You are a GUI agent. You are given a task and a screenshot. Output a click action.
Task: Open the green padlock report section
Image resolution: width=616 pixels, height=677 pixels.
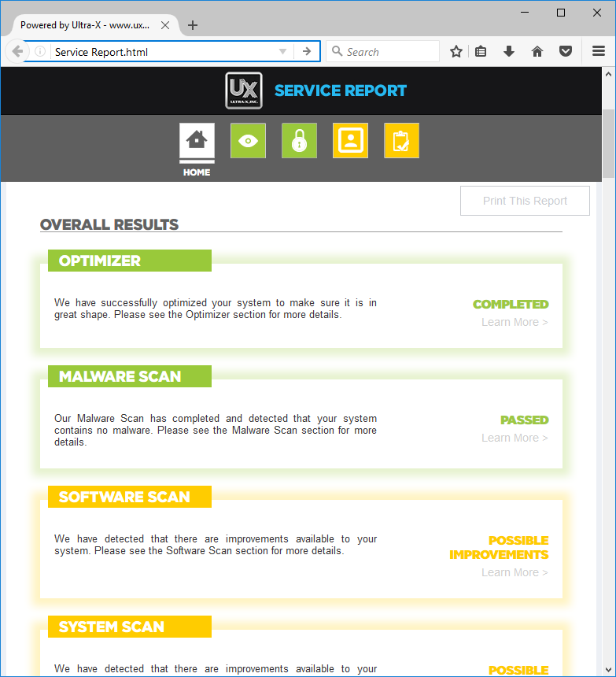point(299,141)
